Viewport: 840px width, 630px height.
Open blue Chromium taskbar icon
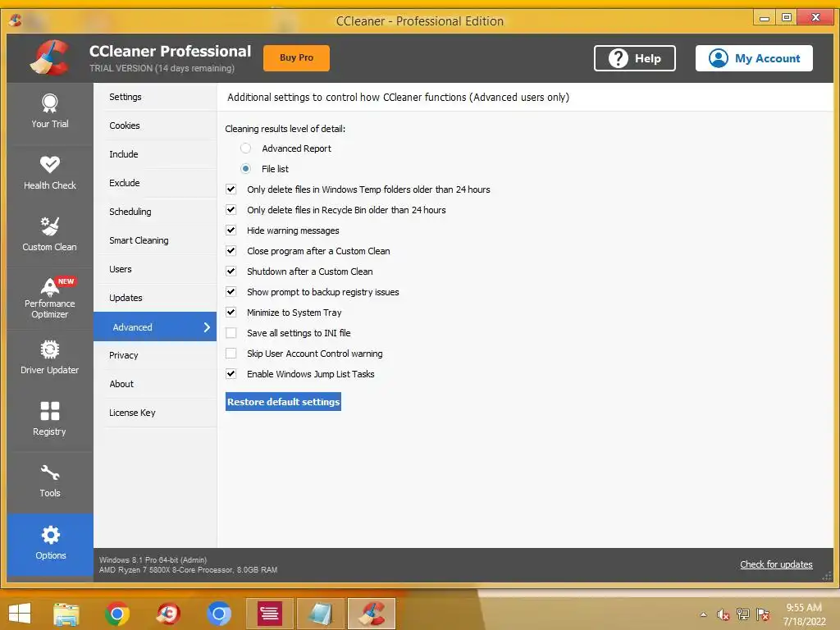(218, 614)
